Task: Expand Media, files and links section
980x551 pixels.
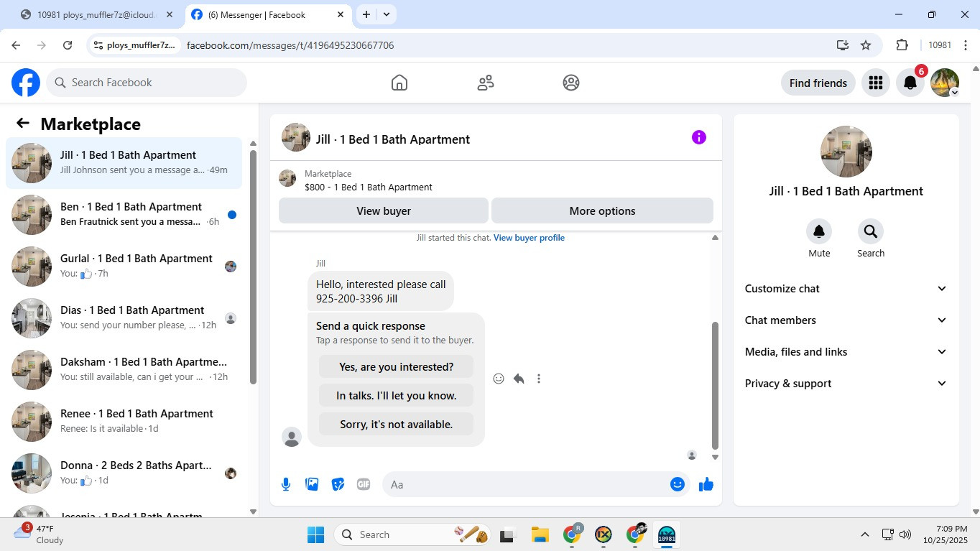Action: coord(846,352)
